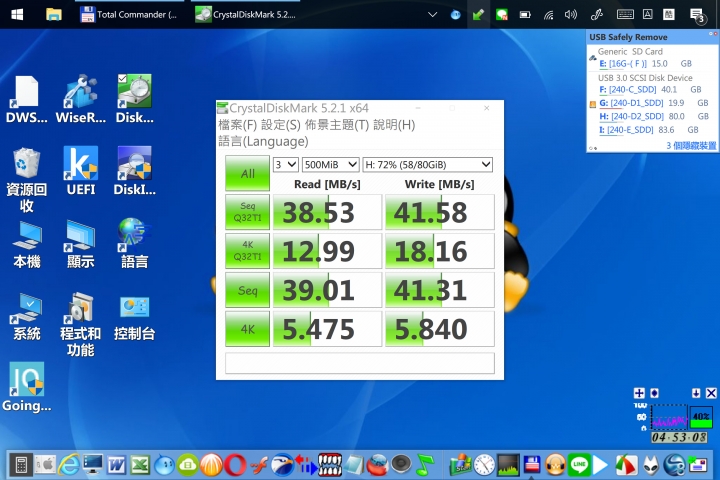Open the test count dropdown showing 3
Viewport: 720px width, 480px height.
coord(286,164)
